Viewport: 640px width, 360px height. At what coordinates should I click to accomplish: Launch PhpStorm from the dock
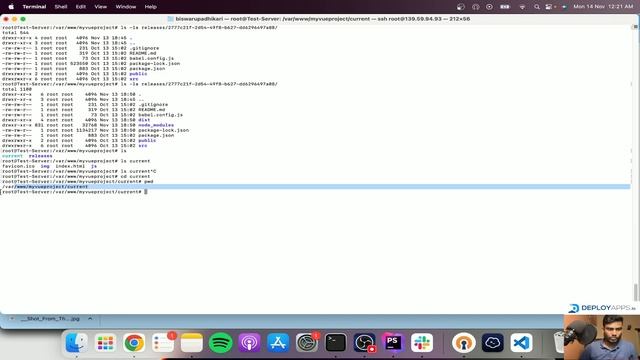coord(393,343)
